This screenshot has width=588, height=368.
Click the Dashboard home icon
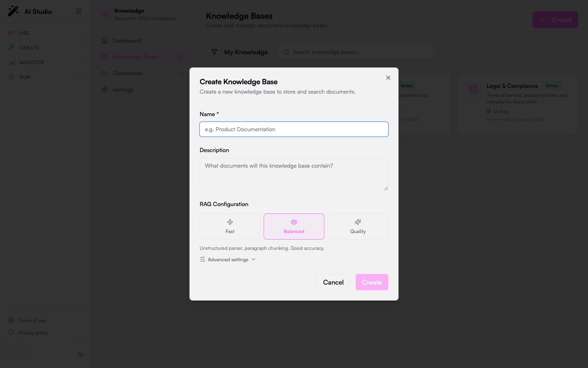pos(105,40)
